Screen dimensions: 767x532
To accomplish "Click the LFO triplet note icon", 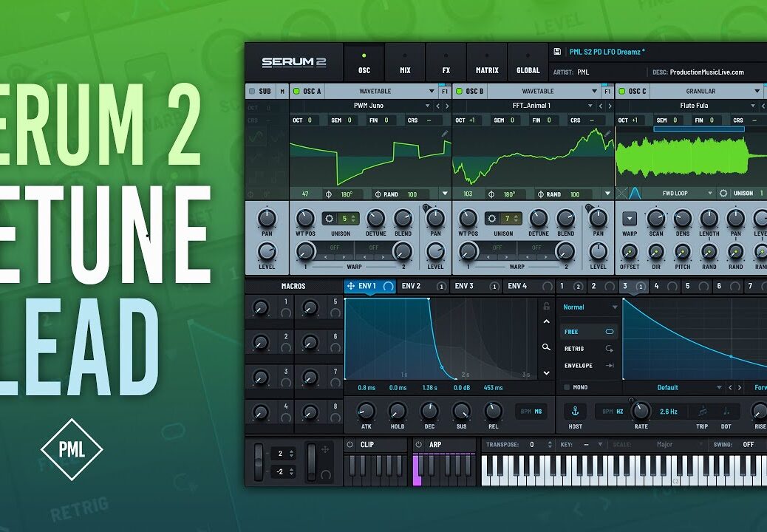I will [x=702, y=412].
